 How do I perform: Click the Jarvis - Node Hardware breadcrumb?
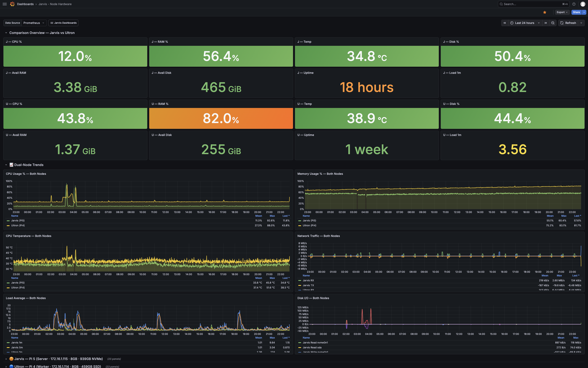tap(55, 4)
